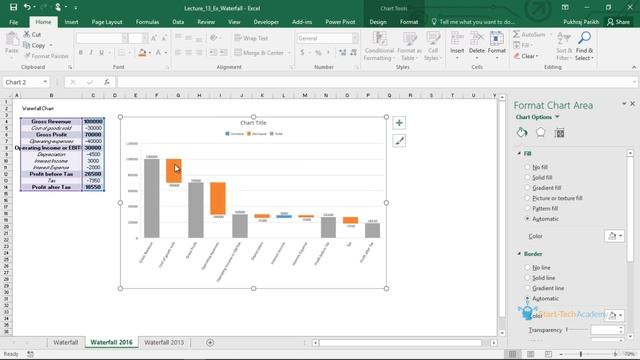Screen dimensions: 640x360
Task: Click the Chart Elements plus button
Action: (399, 123)
